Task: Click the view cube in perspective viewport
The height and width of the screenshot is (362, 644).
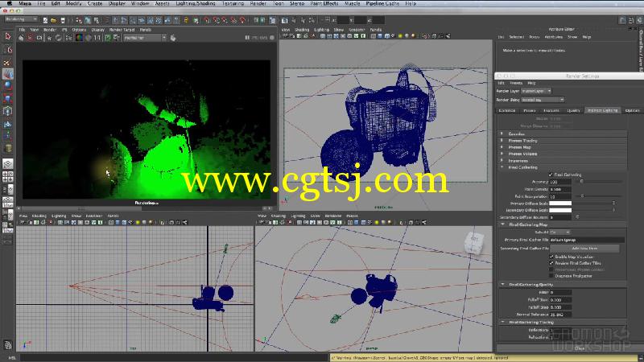Action: [474, 244]
